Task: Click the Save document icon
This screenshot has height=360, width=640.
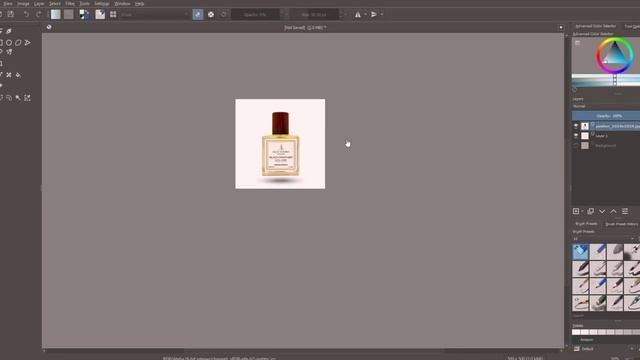Action: (11, 14)
